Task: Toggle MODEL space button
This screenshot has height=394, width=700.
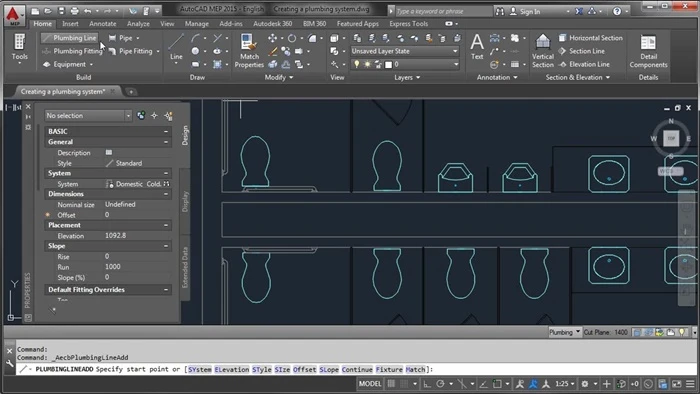Action: (x=370, y=384)
